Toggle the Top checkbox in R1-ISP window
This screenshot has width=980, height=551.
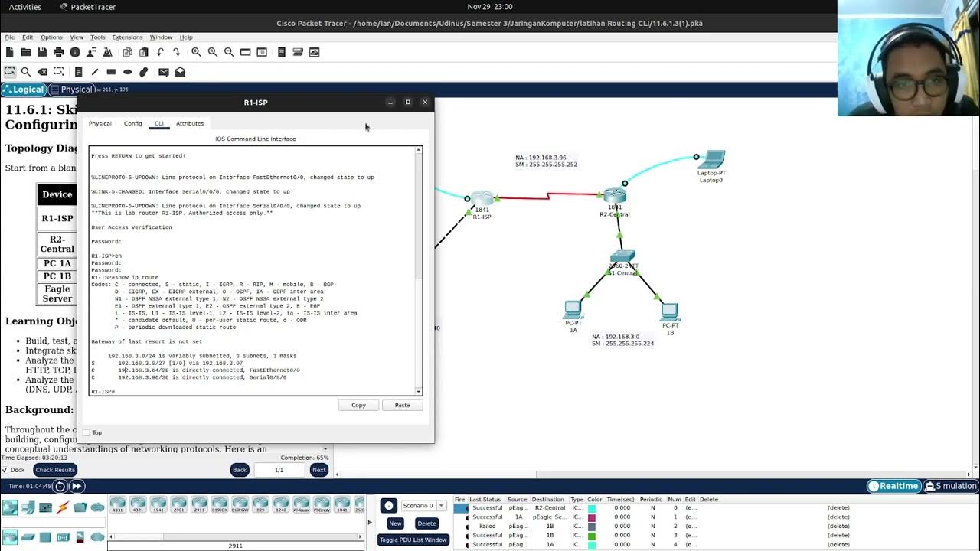tap(87, 432)
